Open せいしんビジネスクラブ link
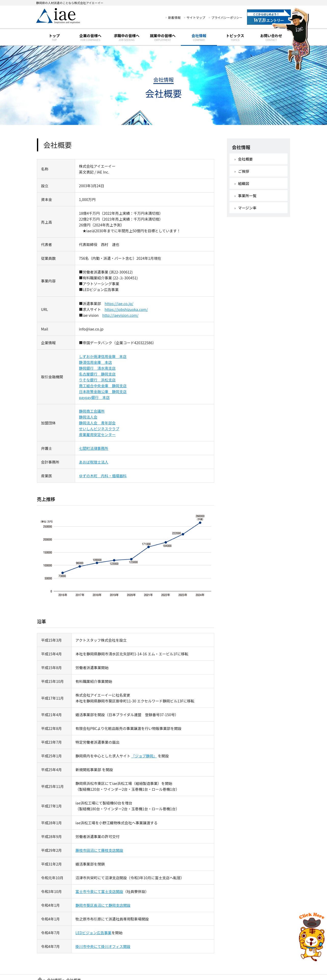 tap(99, 429)
